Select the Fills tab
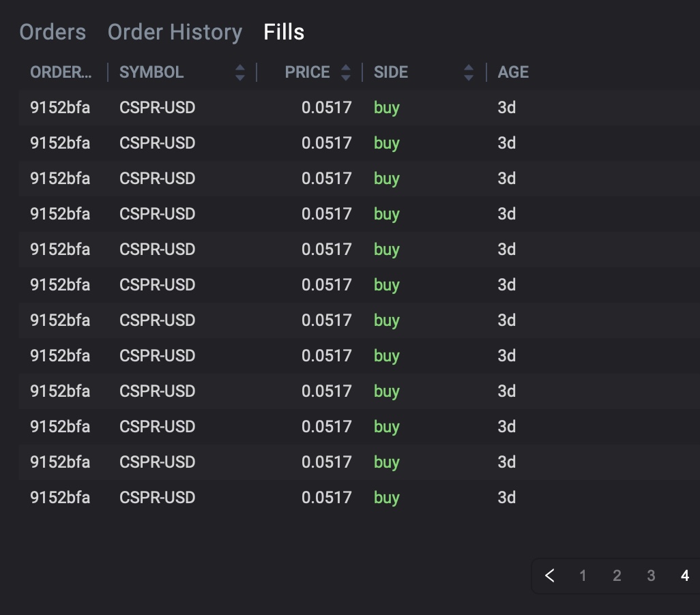Viewport: 700px width, 615px height. click(x=284, y=32)
